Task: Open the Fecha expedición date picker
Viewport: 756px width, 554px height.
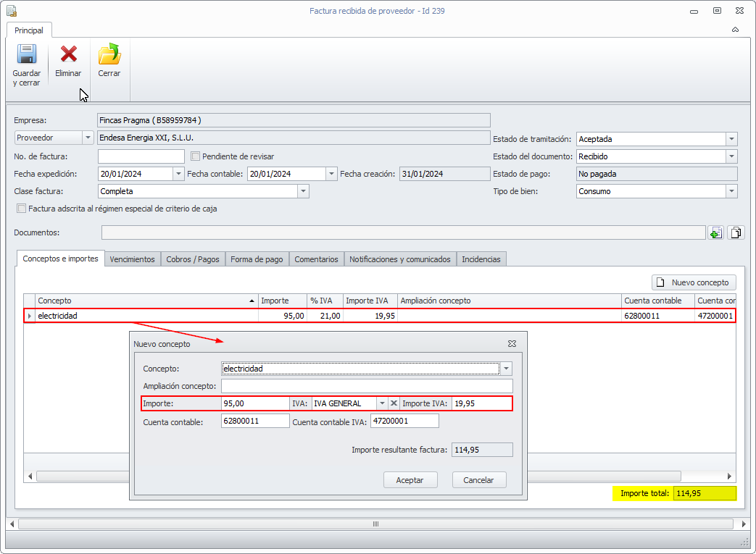Action: pyautogui.click(x=178, y=174)
